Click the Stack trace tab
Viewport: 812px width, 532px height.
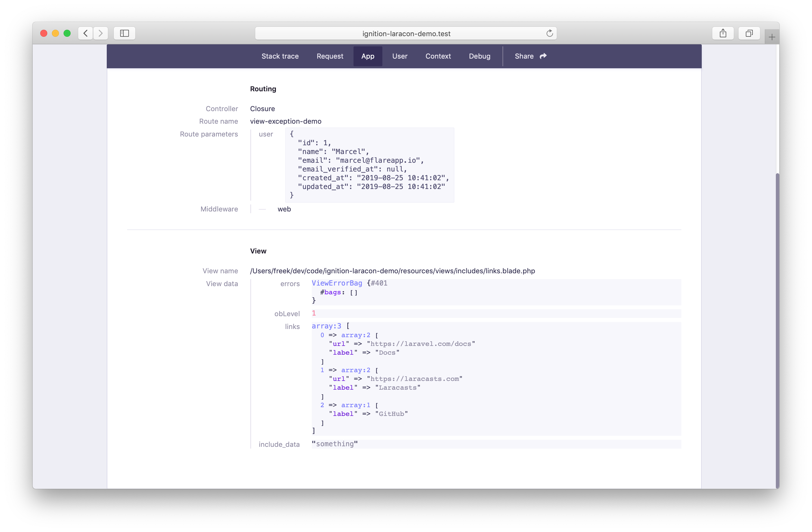(280, 56)
